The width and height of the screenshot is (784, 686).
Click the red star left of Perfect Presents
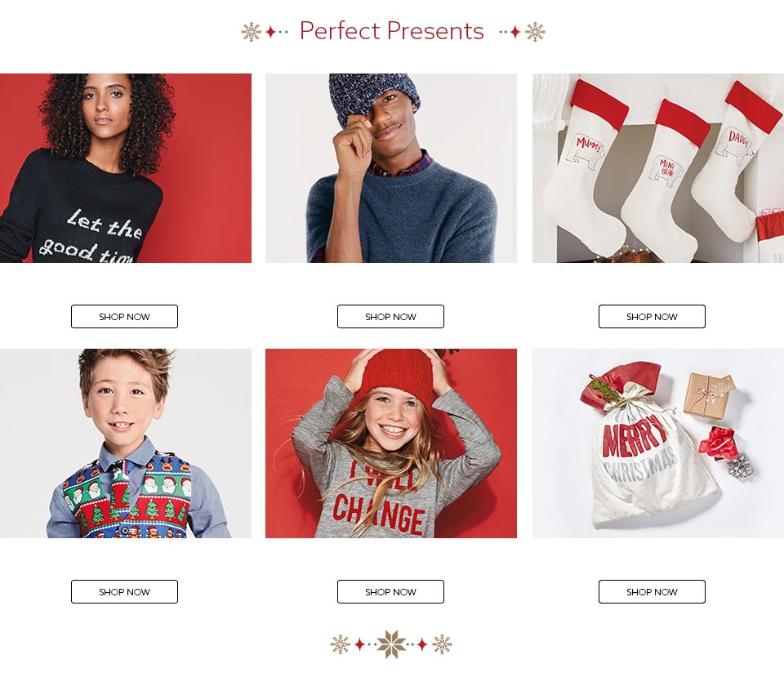270,32
